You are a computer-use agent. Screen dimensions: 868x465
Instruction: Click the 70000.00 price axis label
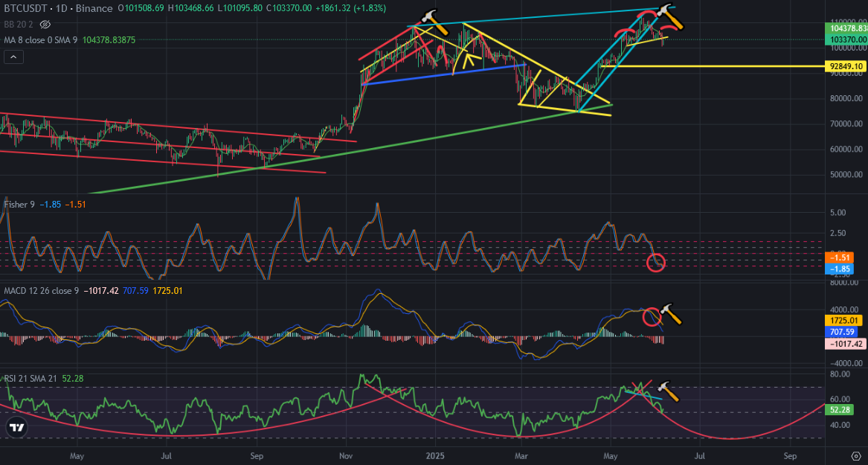point(845,124)
